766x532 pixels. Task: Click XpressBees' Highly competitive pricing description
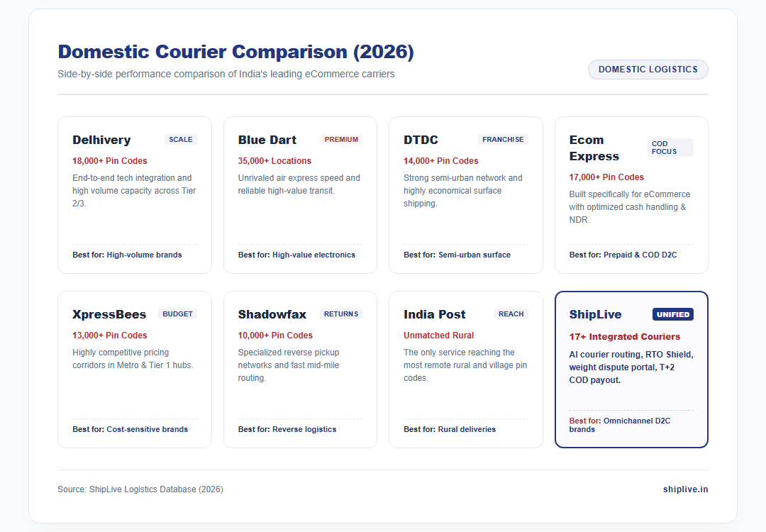pyautogui.click(x=133, y=359)
